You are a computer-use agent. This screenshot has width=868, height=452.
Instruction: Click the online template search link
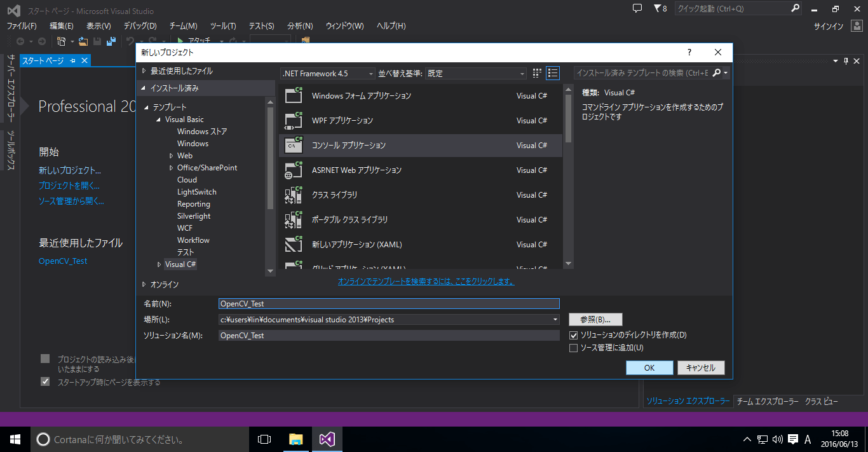[x=426, y=281]
